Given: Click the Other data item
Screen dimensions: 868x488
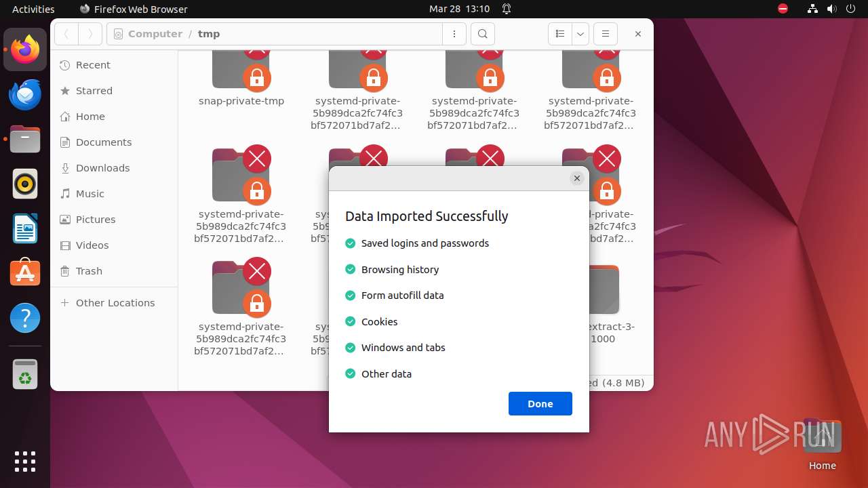Looking at the screenshot, I should 378,374.
